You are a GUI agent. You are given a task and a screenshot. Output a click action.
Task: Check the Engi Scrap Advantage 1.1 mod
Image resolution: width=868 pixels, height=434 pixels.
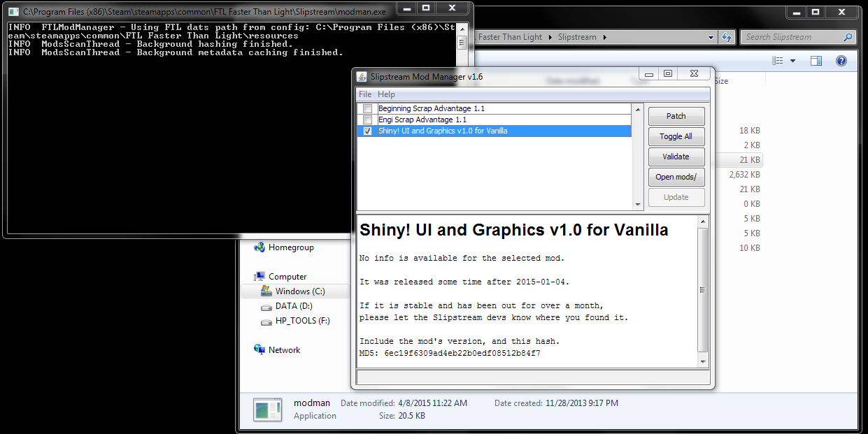[x=367, y=120]
